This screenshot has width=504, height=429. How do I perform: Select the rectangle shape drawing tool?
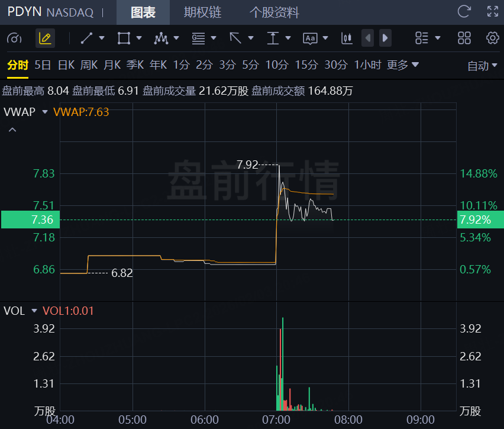point(124,38)
